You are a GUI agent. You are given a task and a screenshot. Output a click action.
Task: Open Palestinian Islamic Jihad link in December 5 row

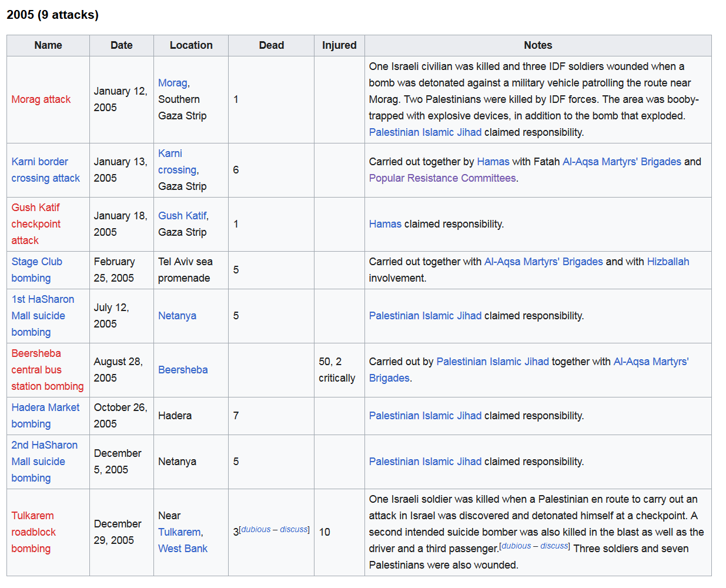[425, 462]
